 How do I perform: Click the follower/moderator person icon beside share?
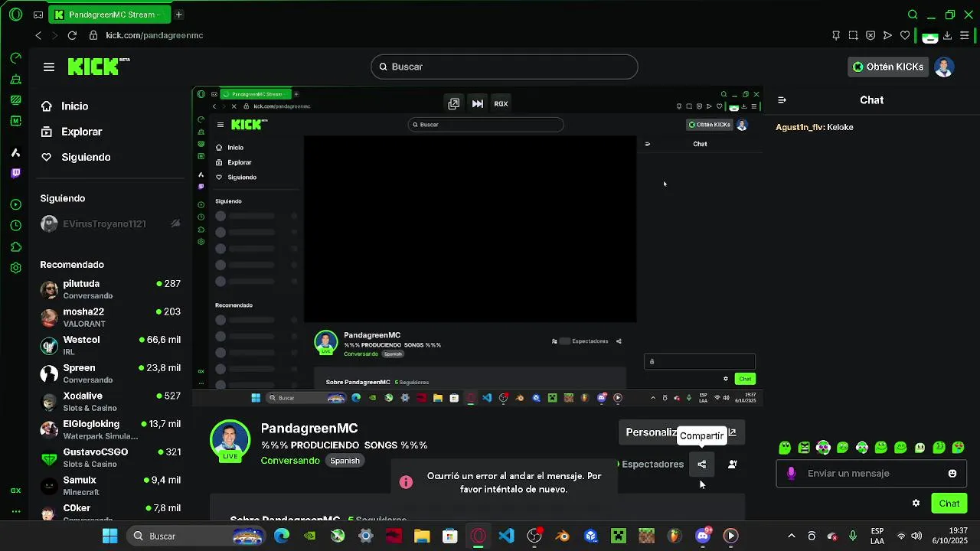click(x=732, y=464)
